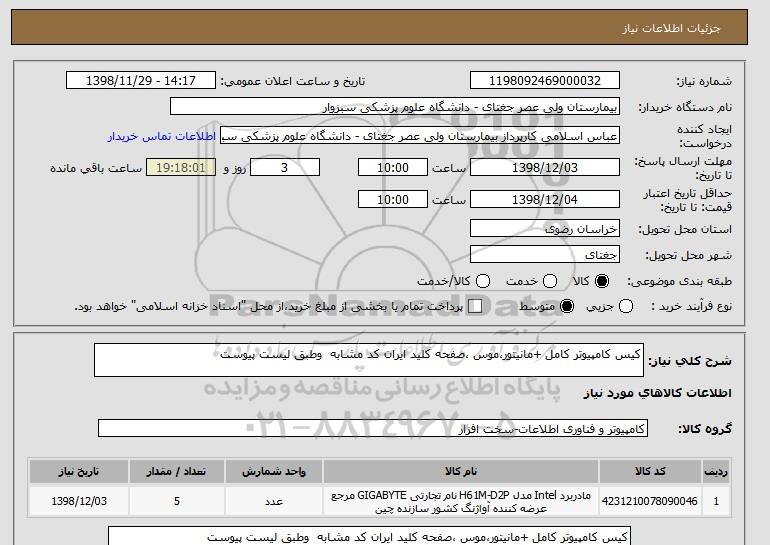770x545 pixels.
Task: Select the کالا/خدمت radio button
Action: coord(483,281)
